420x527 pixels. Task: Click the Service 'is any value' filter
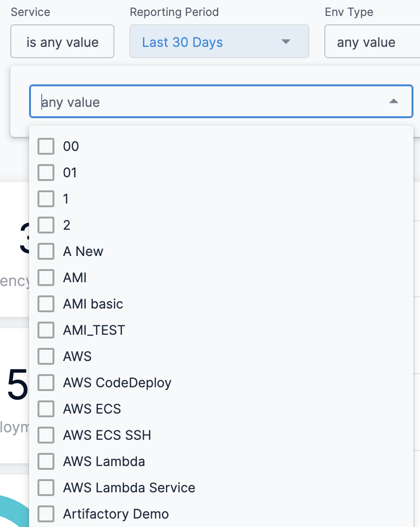click(x=62, y=41)
